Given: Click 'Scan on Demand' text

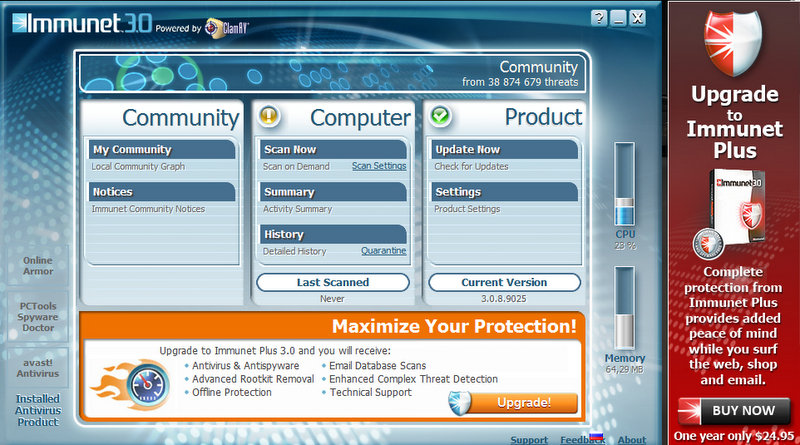Looking at the screenshot, I should click(x=296, y=166).
